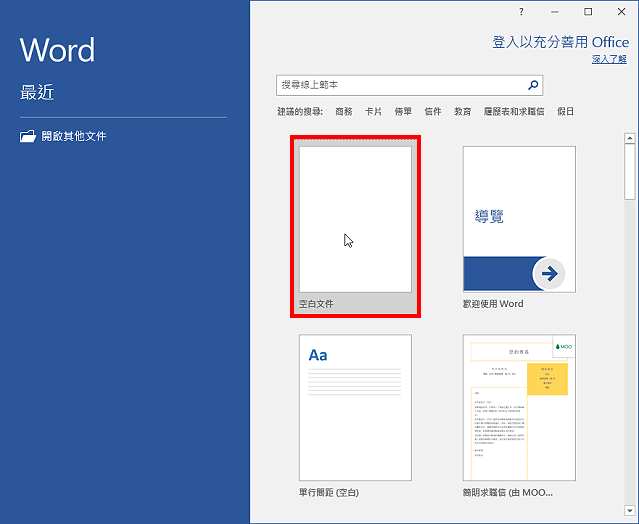This screenshot has width=639, height=524.
Task: Select suggested search 信件
Action: coord(433,112)
